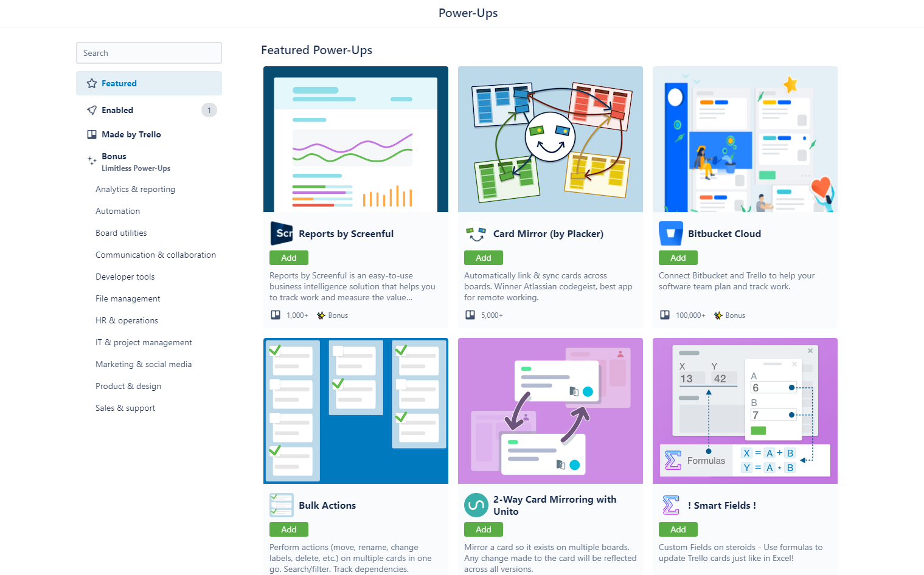The width and height of the screenshot is (924, 575).
Task: Select Board utilities category
Action: (x=121, y=233)
